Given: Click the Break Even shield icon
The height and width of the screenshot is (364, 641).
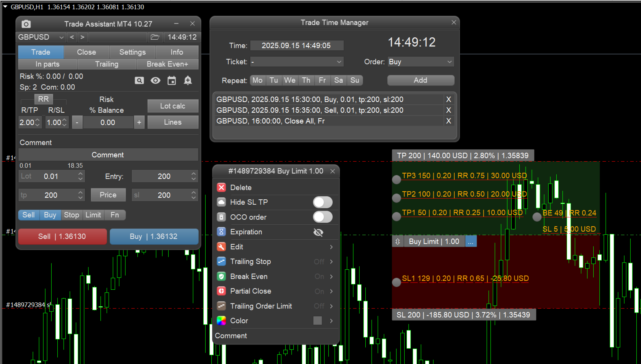Looking at the screenshot, I should tap(221, 276).
